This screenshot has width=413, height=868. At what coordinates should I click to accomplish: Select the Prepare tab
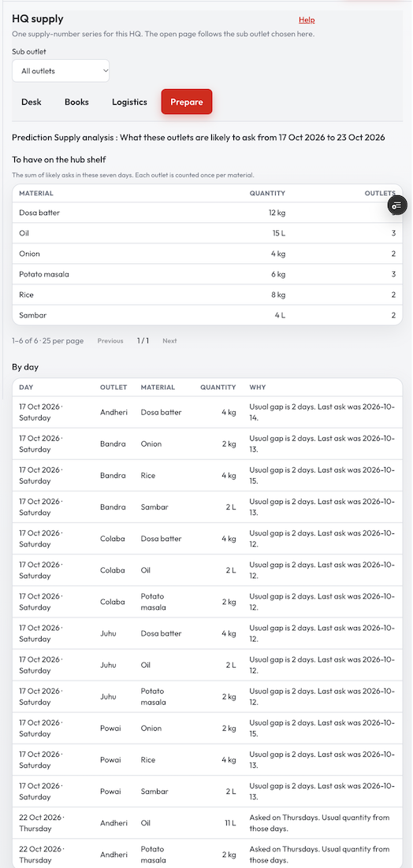click(187, 102)
